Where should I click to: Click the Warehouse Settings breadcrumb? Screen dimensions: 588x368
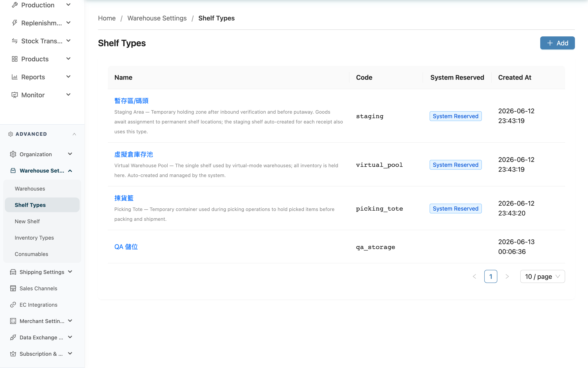coord(157,18)
